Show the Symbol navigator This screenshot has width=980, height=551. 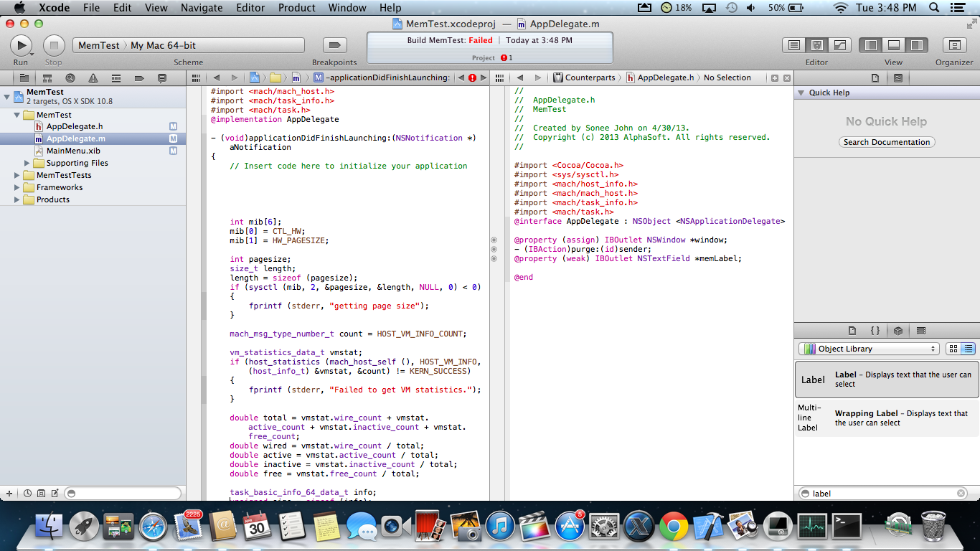point(47,77)
